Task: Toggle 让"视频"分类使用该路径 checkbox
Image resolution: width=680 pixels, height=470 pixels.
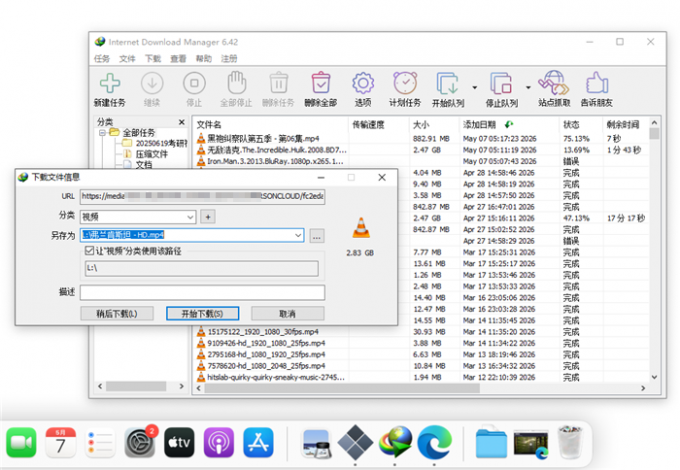Action: pos(89,251)
